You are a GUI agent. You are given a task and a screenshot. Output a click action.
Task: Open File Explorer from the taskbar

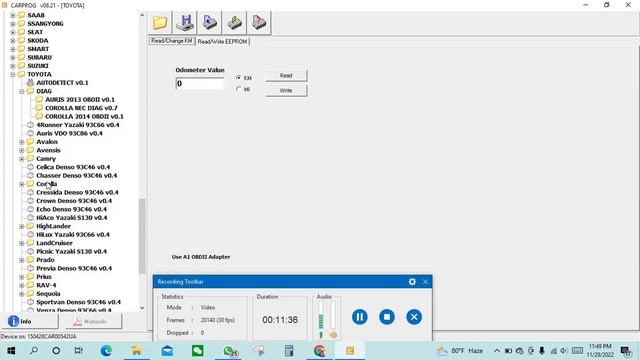click(x=136, y=351)
